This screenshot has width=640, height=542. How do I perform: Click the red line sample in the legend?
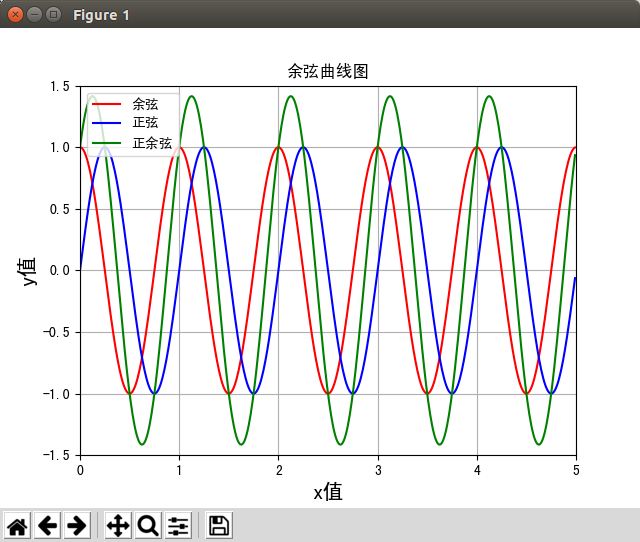tap(107, 104)
